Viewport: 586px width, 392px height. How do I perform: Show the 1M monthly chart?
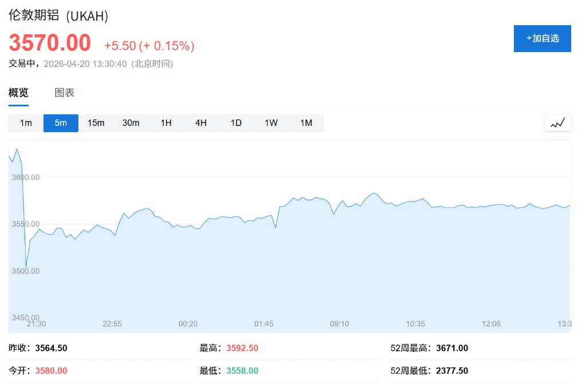click(x=306, y=123)
